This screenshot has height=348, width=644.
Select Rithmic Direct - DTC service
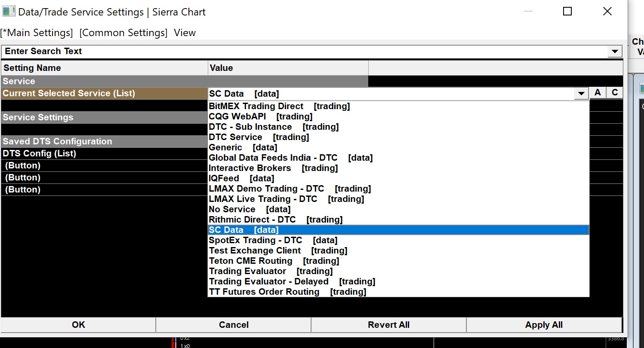398,220
